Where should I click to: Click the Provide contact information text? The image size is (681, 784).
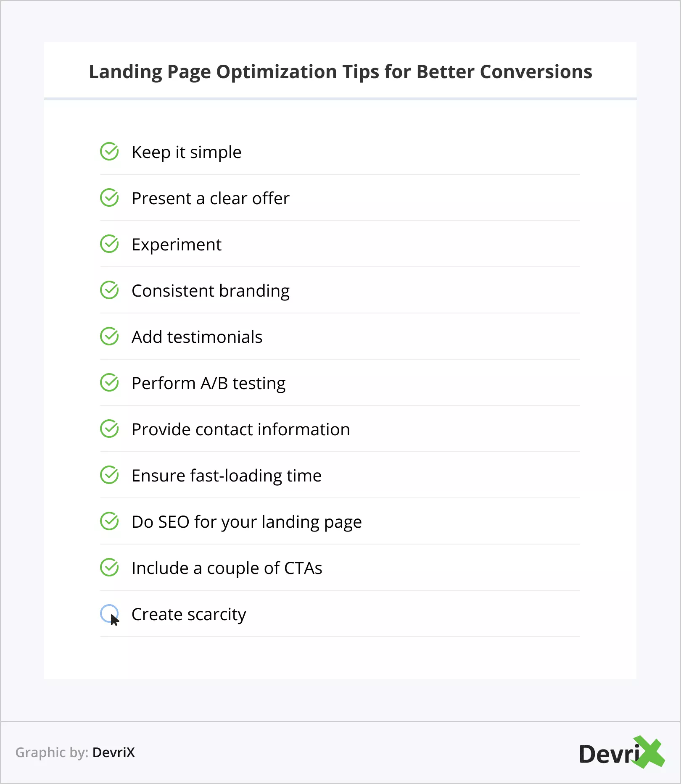coord(240,429)
